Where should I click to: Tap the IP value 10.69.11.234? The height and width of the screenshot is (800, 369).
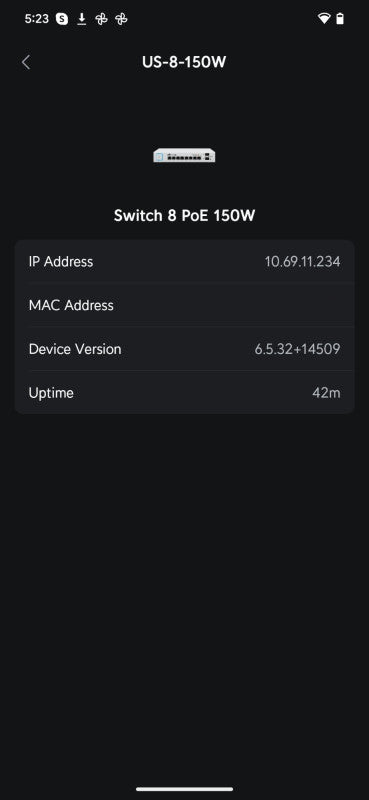click(302, 262)
